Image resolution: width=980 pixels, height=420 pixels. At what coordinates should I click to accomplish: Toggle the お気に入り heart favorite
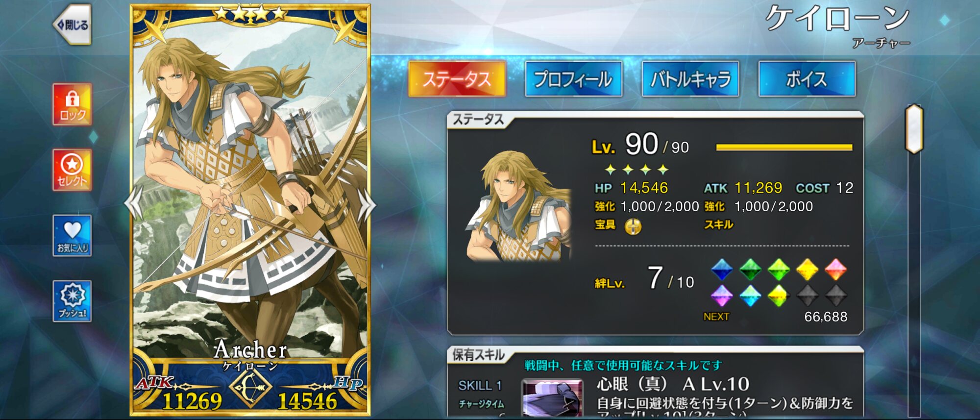click(73, 235)
